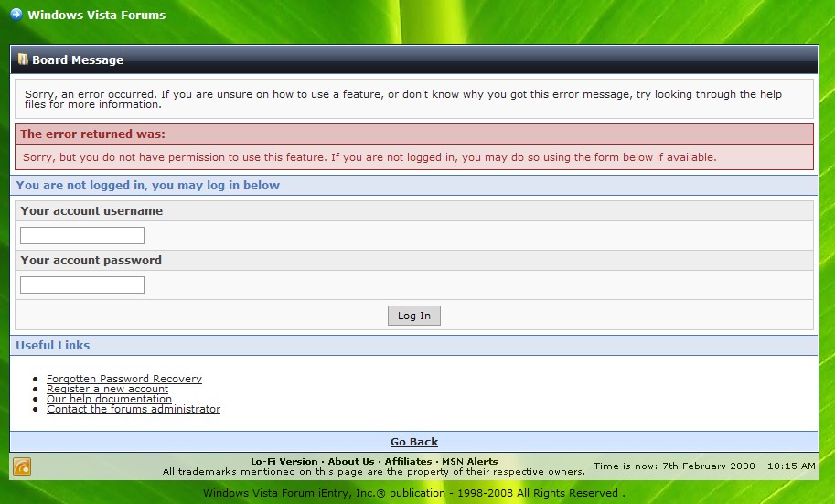Click 'The error returned was:' heading
Image resolution: width=835 pixels, height=504 pixels.
click(92, 134)
